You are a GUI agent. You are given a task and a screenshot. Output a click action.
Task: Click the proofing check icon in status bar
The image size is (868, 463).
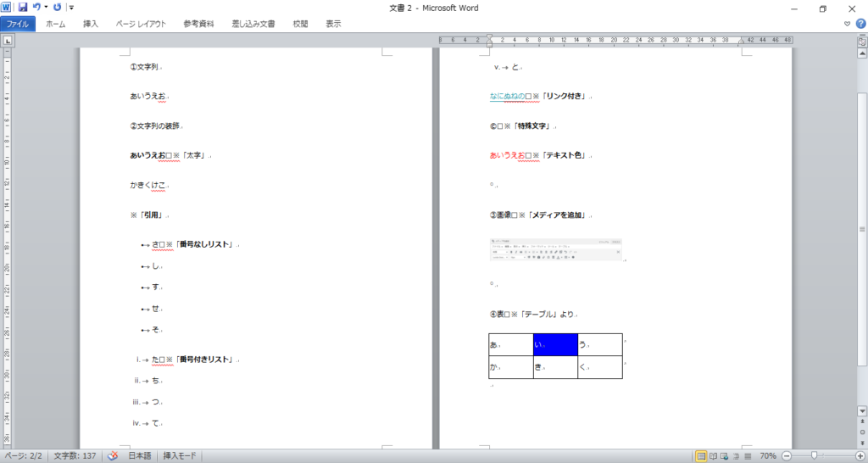[112, 456]
